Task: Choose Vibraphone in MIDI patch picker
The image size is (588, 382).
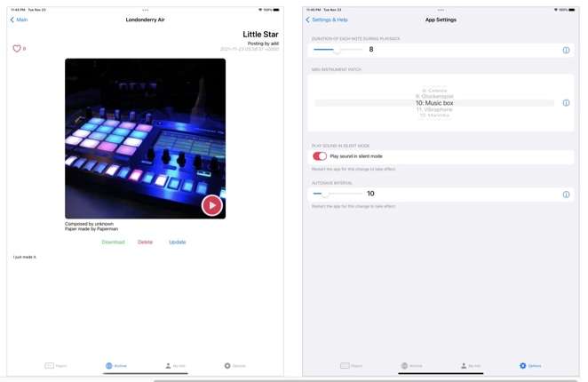Action: pyautogui.click(x=434, y=109)
